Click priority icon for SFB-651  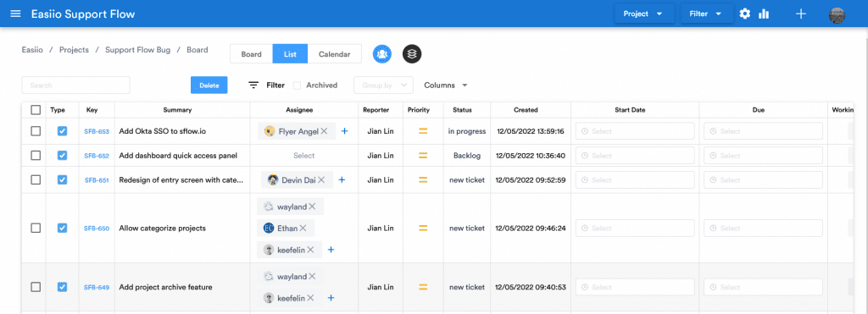click(423, 179)
